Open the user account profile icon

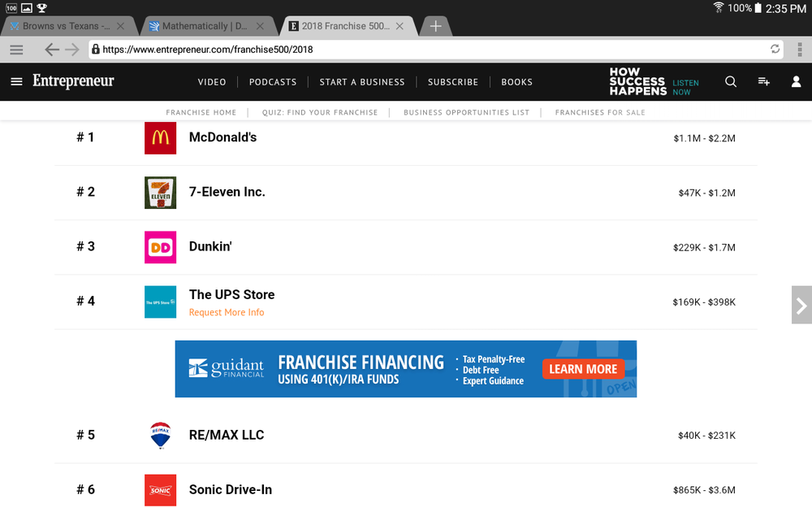(x=796, y=81)
